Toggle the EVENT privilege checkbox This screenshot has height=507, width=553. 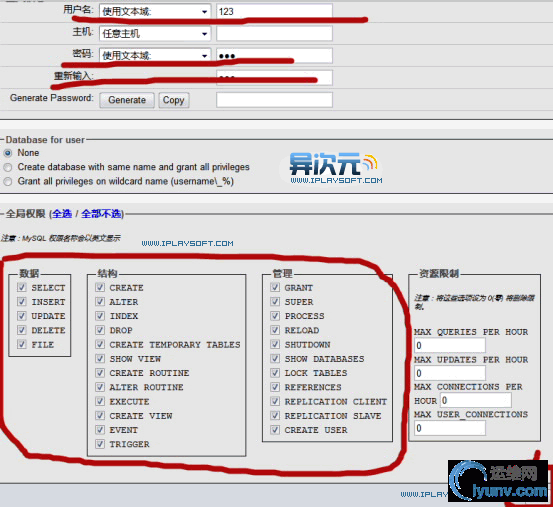(x=100, y=430)
